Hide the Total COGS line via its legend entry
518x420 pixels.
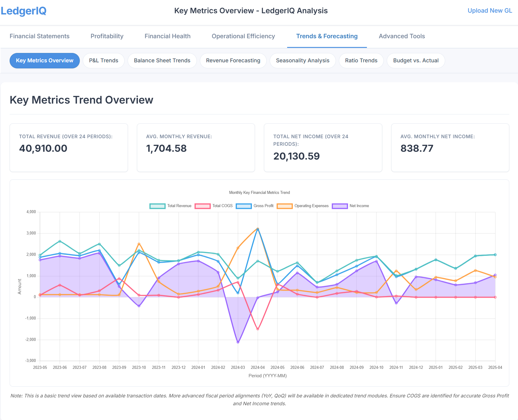point(214,206)
